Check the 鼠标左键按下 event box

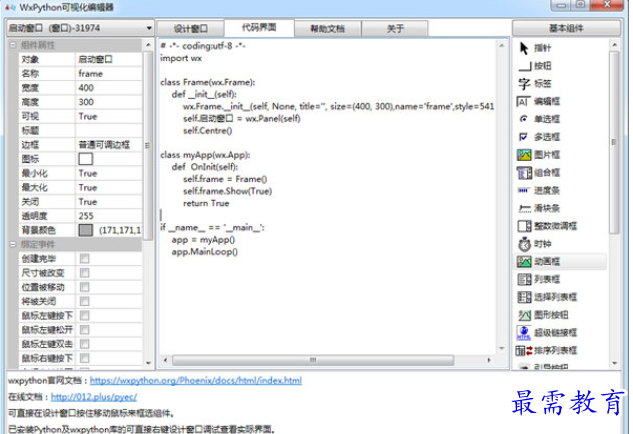tap(84, 315)
